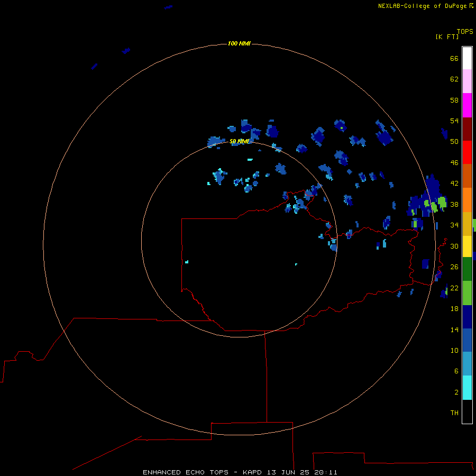The width and height of the screenshot is (476, 476).
Task: Click the magenta 58 kft legend swatch
Action: tap(467, 105)
